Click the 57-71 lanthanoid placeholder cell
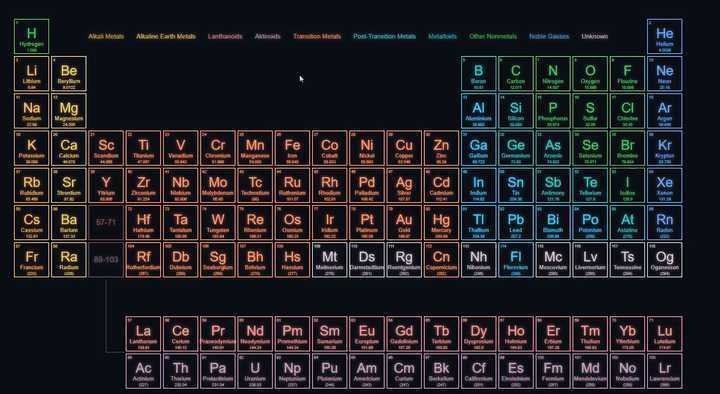 pos(106,223)
